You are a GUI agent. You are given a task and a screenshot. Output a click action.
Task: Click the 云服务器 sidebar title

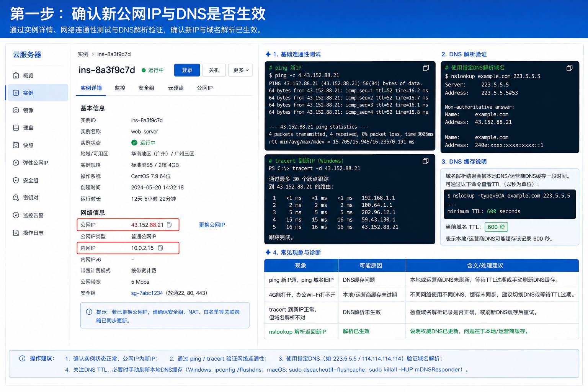[27, 54]
